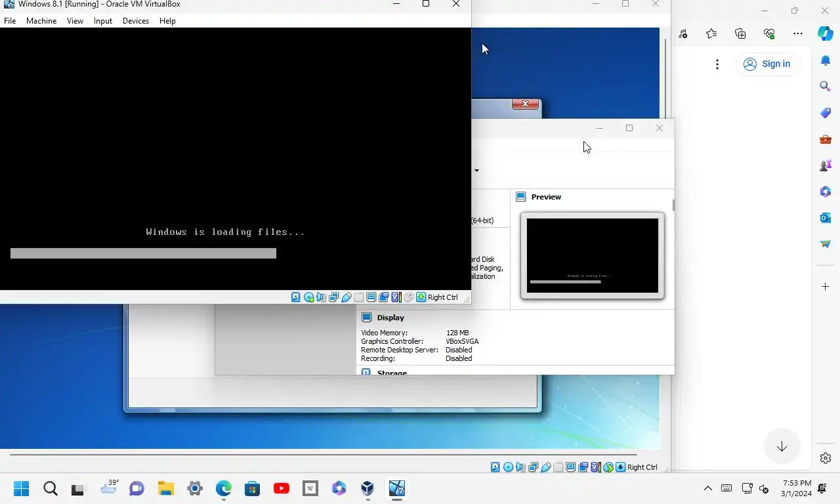840x504 pixels.
Task: Click the round down-arrow button in browser
Action: click(782, 447)
